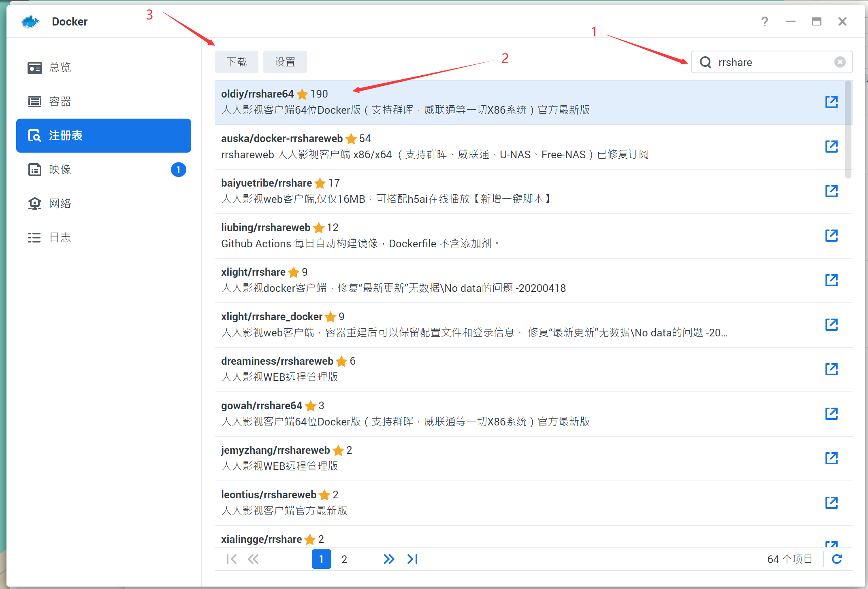The height and width of the screenshot is (589, 868).
Task: Select the baiyuetribe/rrshare row
Action: (x=534, y=191)
